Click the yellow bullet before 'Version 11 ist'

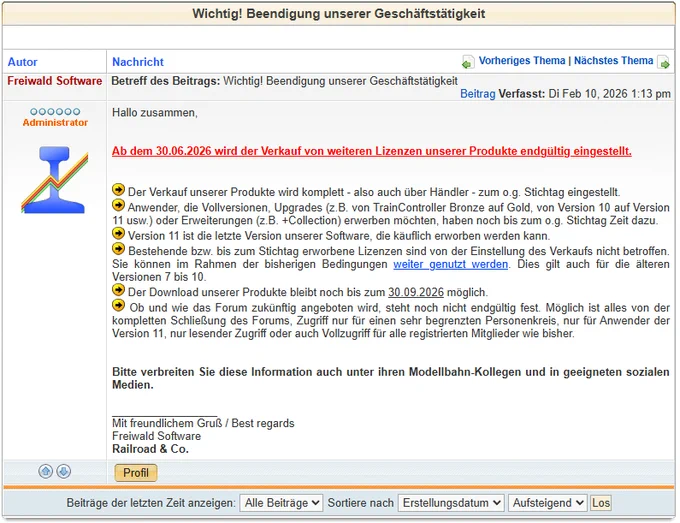point(118,233)
